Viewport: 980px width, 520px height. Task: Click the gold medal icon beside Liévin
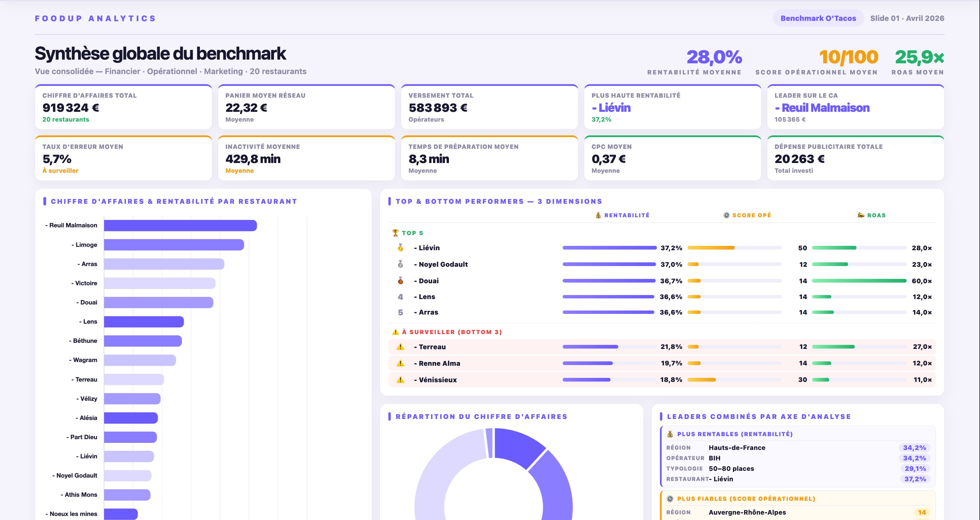400,248
